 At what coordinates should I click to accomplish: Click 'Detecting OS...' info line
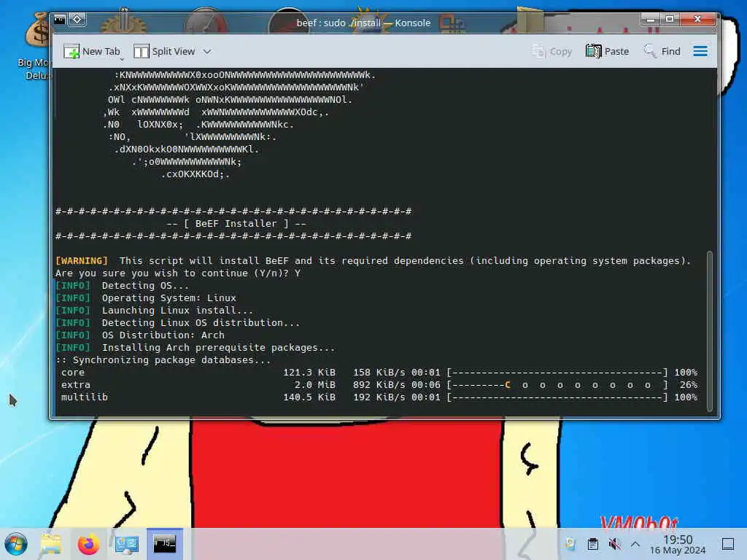(x=145, y=285)
